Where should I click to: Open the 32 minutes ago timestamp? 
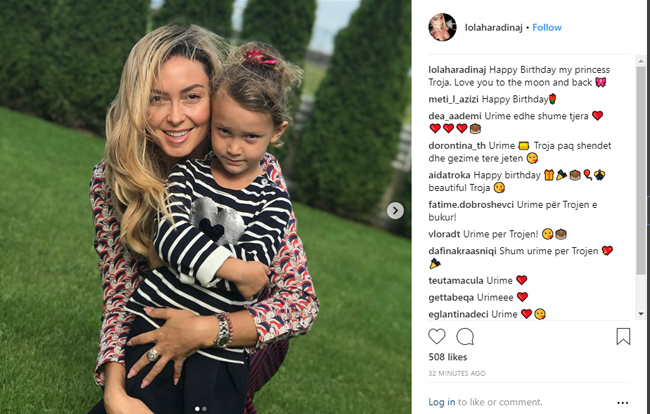457,373
